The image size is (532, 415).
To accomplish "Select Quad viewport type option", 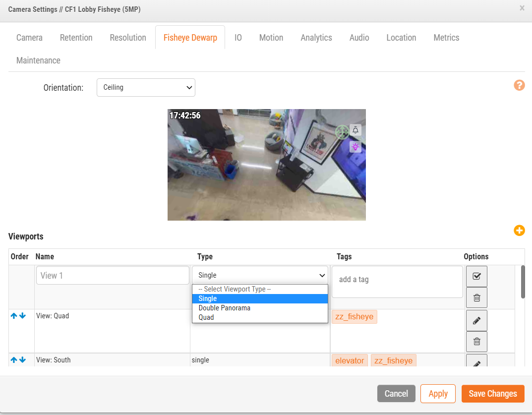I will pyautogui.click(x=260, y=317).
